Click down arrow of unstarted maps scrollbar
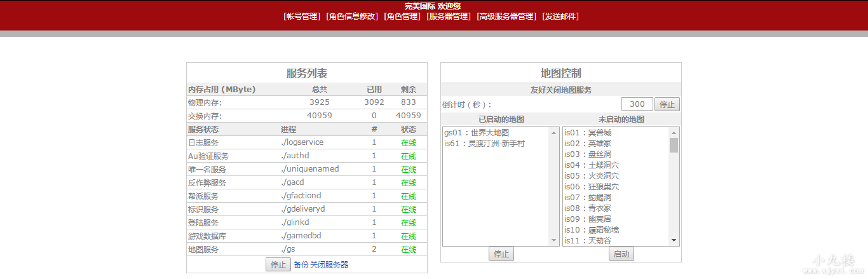This screenshot has height=279, width=868. click(x=674, y=241)
